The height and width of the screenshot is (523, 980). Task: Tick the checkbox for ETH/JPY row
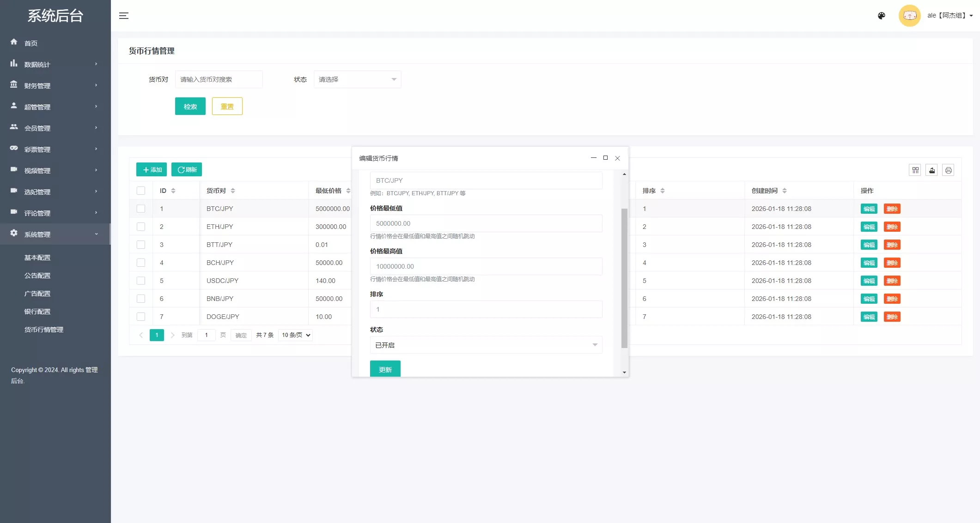[x=141, y=227]
